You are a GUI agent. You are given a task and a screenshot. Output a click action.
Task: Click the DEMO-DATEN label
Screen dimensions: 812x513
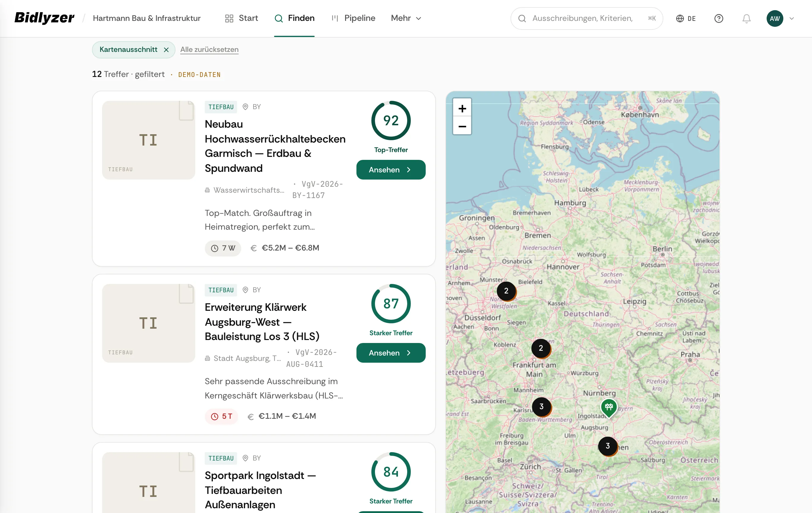pos(199,75)
